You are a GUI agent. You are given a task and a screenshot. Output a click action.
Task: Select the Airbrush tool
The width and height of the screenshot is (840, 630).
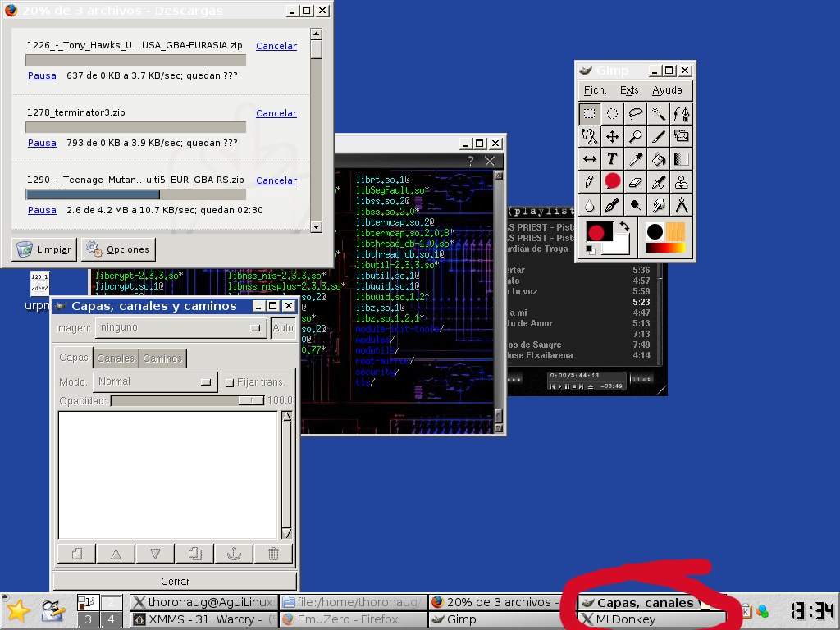click(659, 182)
